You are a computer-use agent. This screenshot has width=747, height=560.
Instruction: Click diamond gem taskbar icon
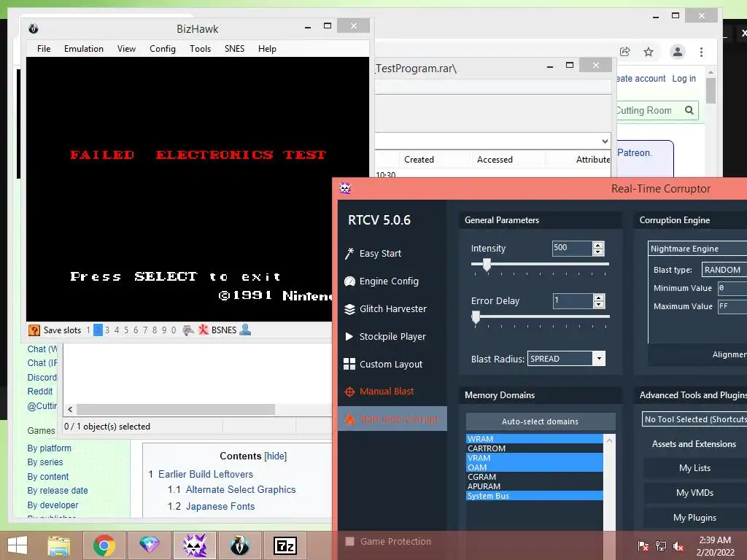[149, 545]
